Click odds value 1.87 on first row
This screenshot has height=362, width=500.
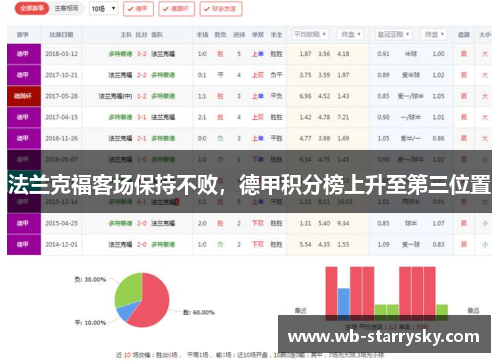click(305, 54)
